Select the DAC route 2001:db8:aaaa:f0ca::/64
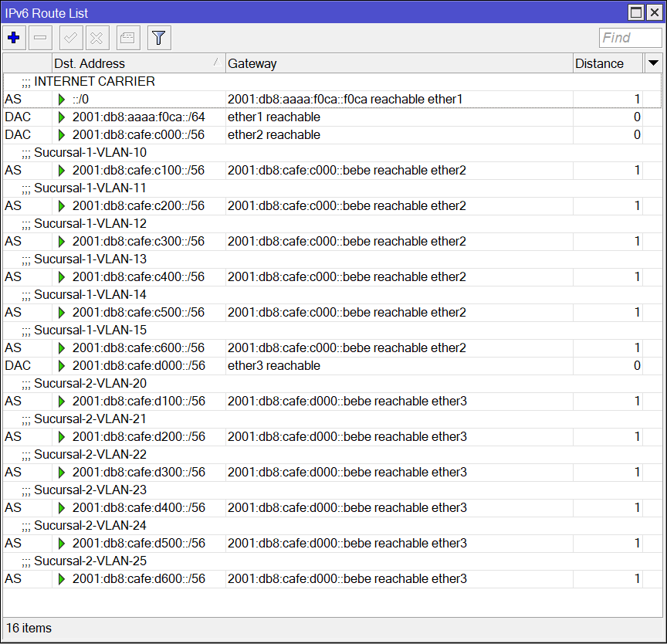Image resolution: width=667 pixels, height=644 pixels. (x=138, y=117)
